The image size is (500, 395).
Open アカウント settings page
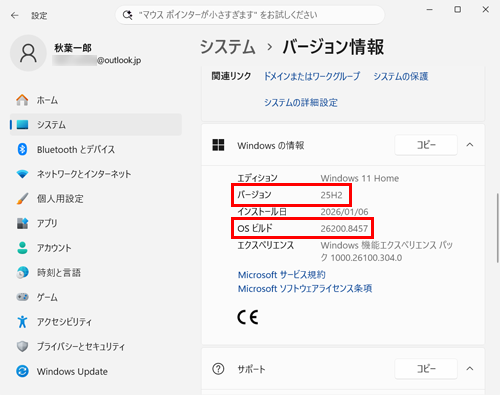pos(96,248)
